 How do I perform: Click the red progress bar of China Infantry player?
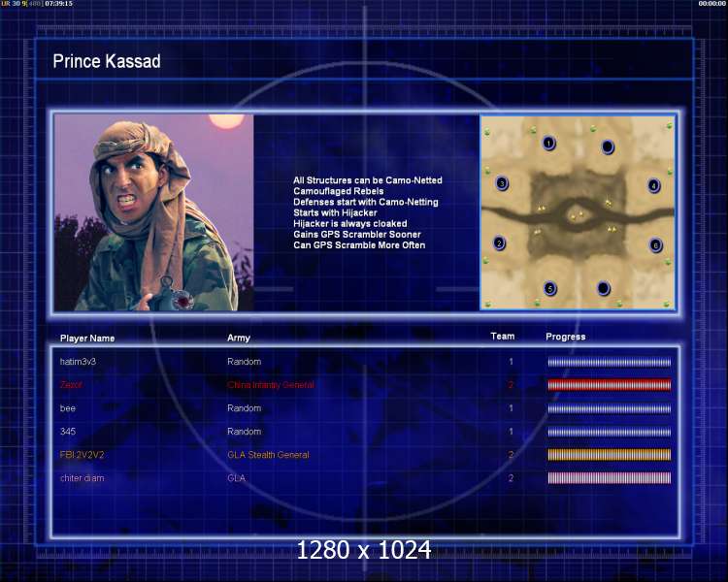click(x=610, y=385)
